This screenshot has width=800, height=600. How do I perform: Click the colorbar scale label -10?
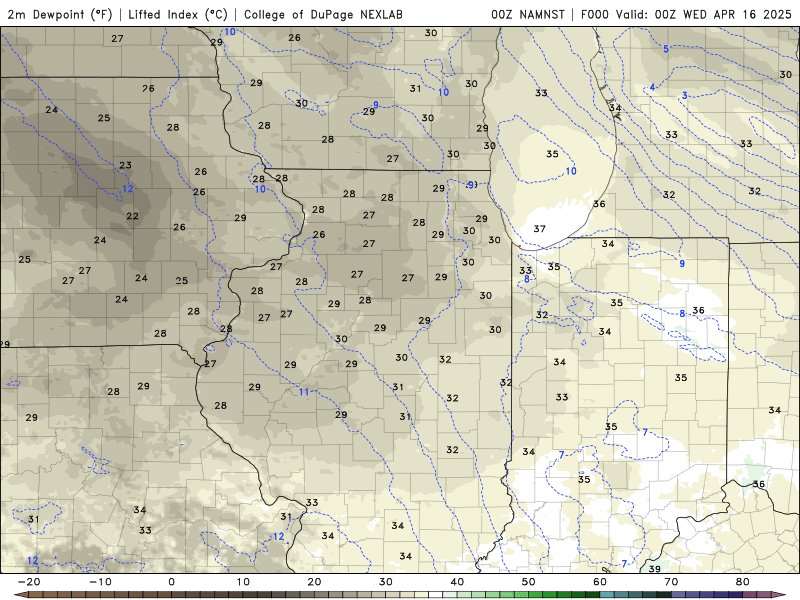[x=100, y=582]
